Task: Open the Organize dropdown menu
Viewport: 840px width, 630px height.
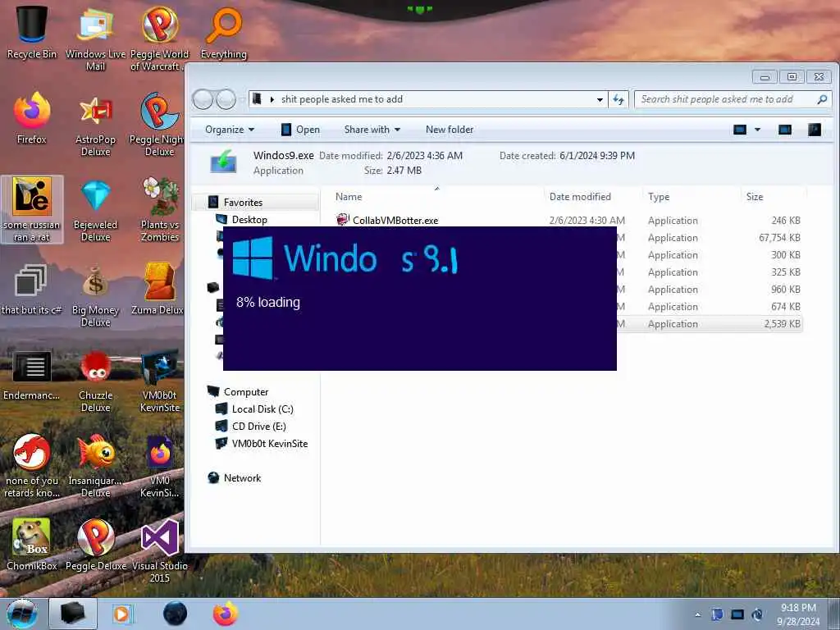Action: click(230, 130)
